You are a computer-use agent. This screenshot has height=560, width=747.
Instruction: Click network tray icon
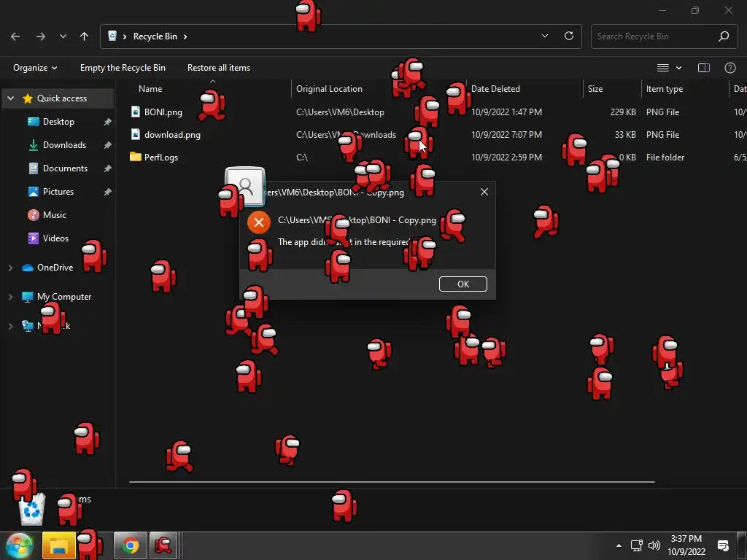tap(636, 545)
